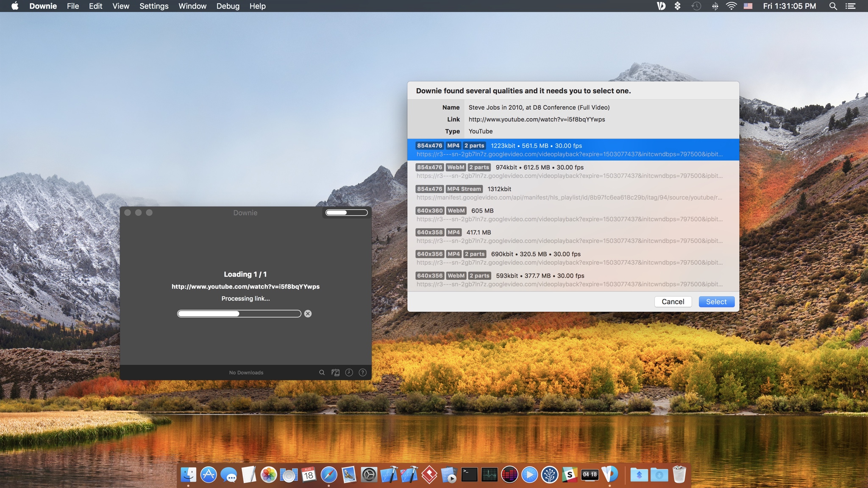Image resolution: width=868 pixels, height=488 pixels.
Task: Click Downie icon in the dock
Action: click(610, 475)
